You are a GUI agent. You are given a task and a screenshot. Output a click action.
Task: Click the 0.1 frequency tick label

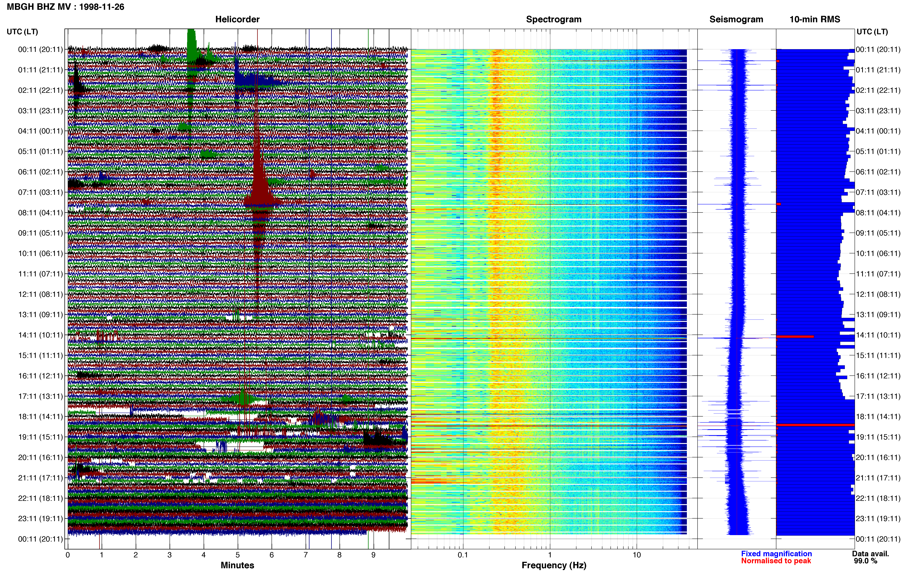pos(463,555)
